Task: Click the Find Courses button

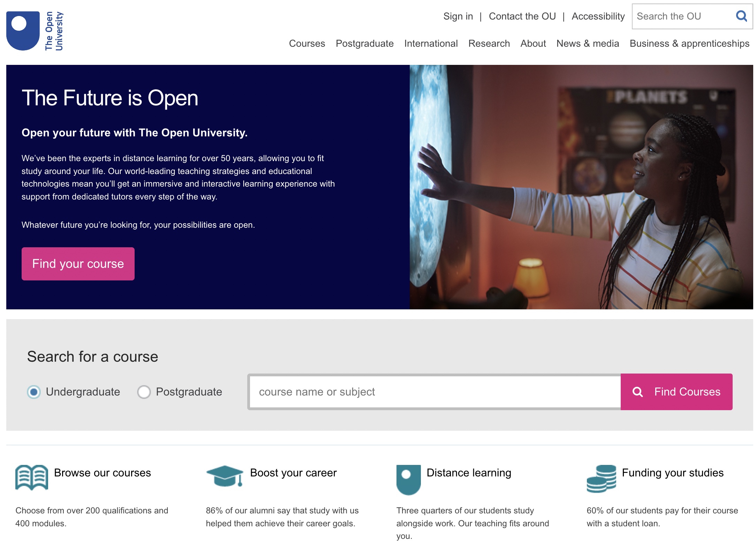Action: click(676, 392)
